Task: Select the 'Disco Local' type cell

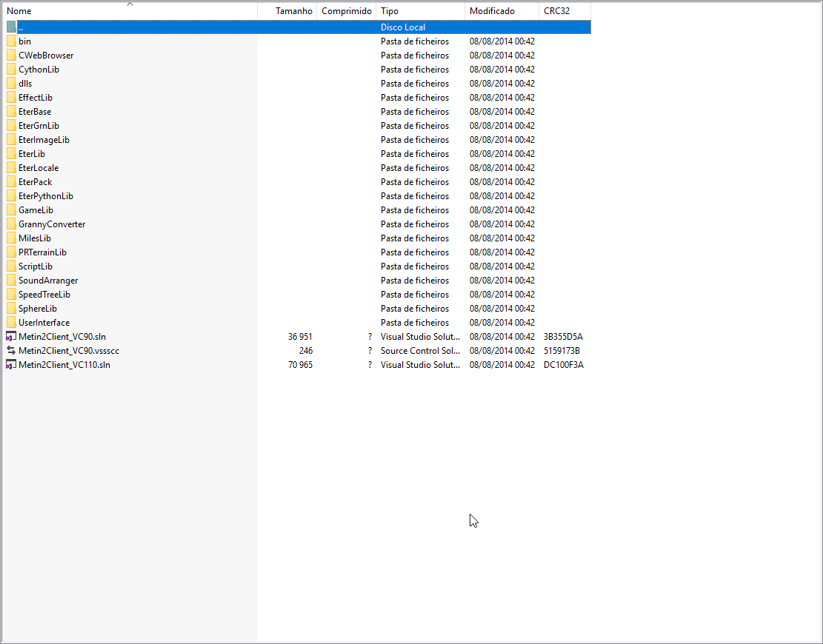Action: pyautogui.click(x=403, y=27)
